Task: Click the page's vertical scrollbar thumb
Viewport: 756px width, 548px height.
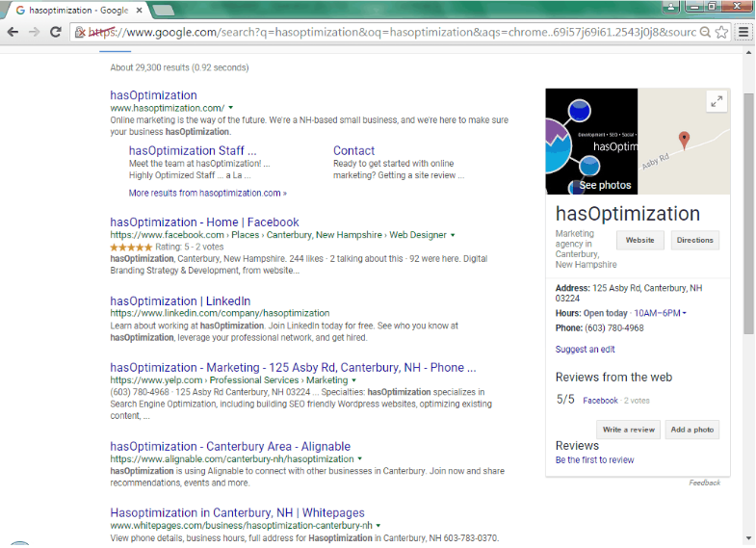Action: point(748,214)
